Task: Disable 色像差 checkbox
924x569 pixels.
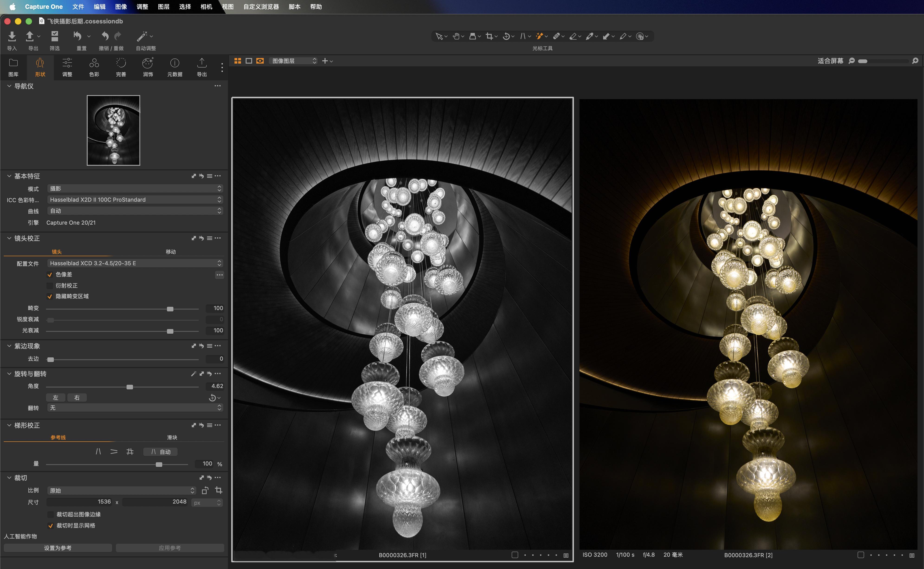Action: [x=50, y=275]
